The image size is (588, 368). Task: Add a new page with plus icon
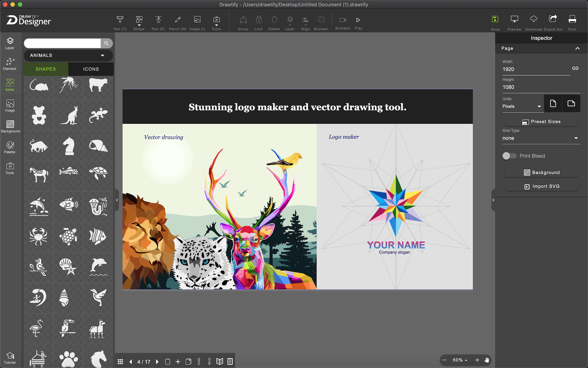tap(178, 362)
